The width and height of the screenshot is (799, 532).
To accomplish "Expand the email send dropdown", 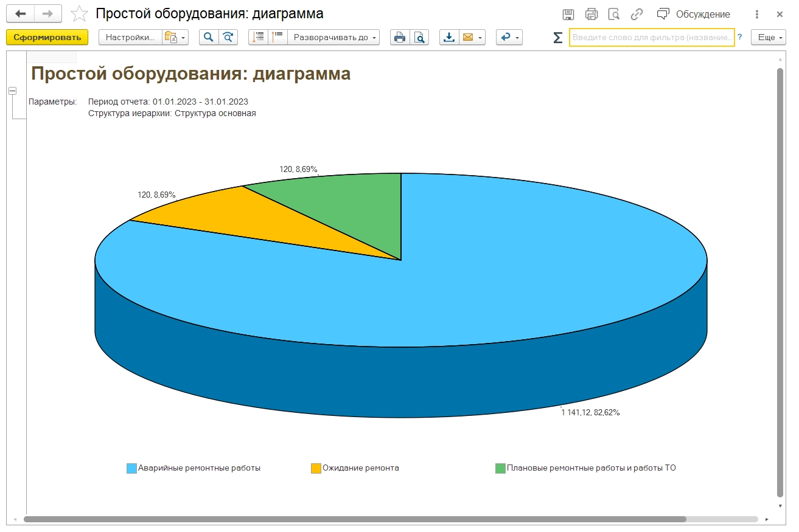I will [x=481, y=38].
